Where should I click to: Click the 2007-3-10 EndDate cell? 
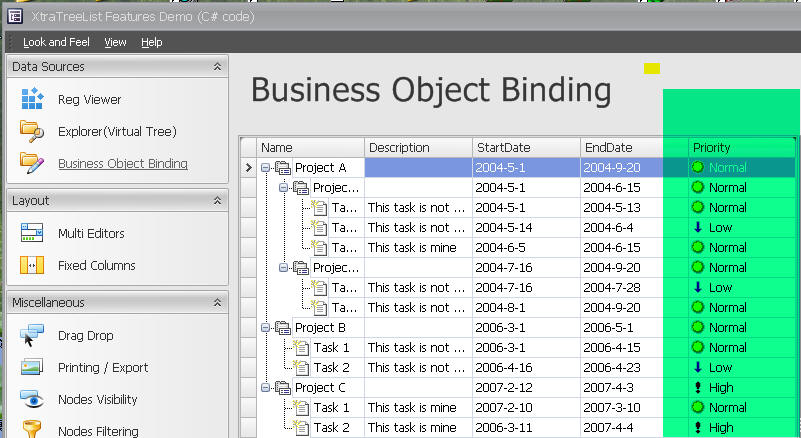[634, 407]
